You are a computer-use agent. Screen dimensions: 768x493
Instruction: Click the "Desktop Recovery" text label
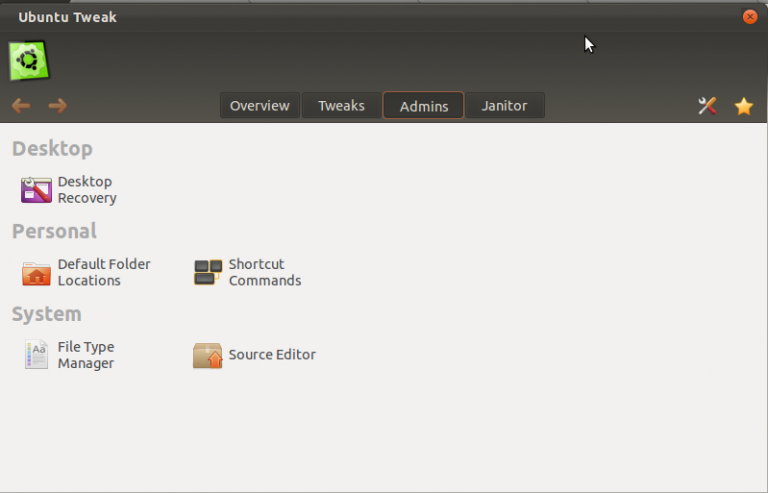[x=87, y=190]
